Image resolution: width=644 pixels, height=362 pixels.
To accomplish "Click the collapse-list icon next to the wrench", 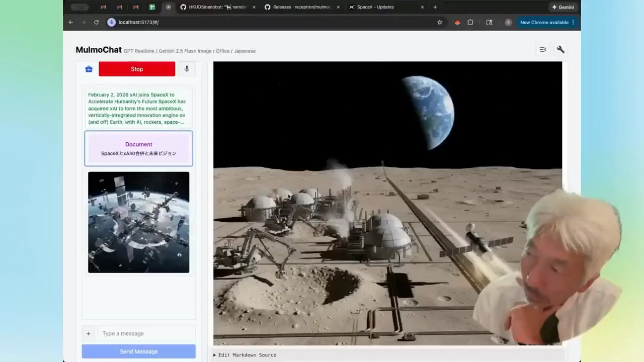I will [543, 49].
